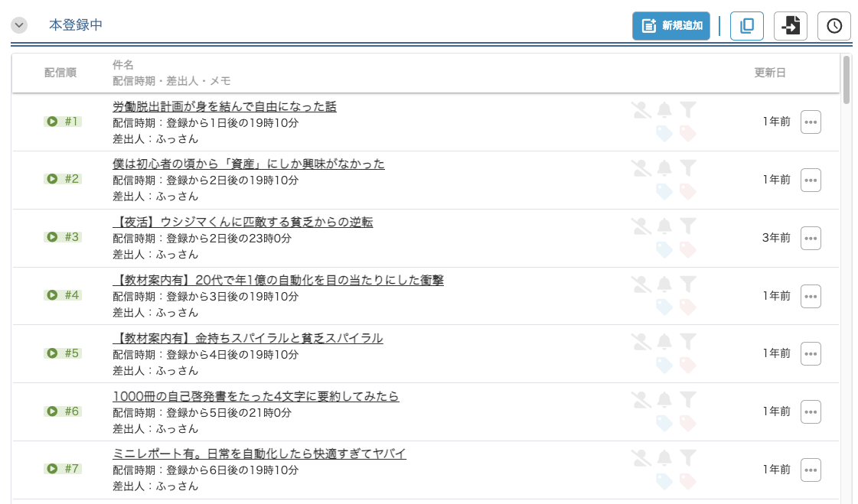Image resolution: width=858 pixels, height=504 pixels.
Task: Collapse the 本登録中 section chevron
Action: 19,25
